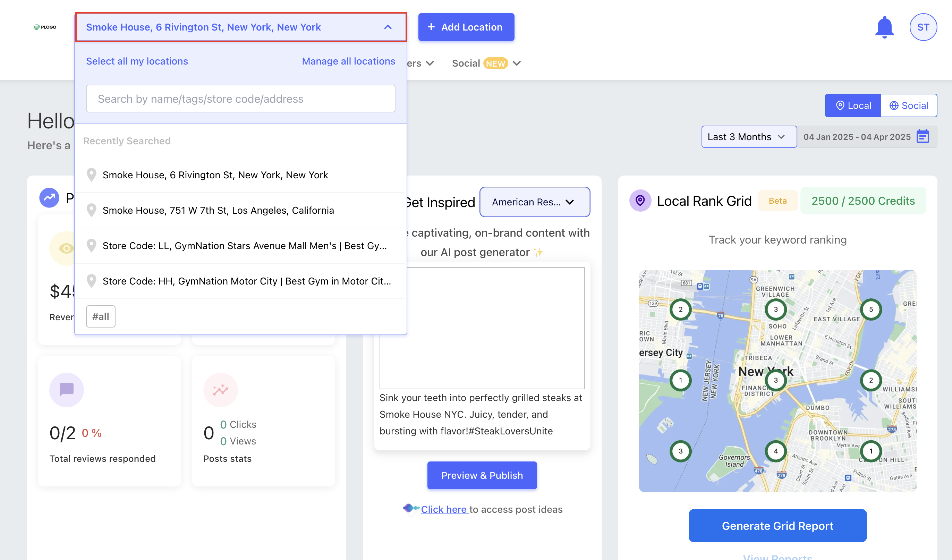Image resolution: width=952 pixels, height=560 pixels.
Task: Click the post ideas AI wave icon
Action: pyautogui.click(x=411, y=509)
